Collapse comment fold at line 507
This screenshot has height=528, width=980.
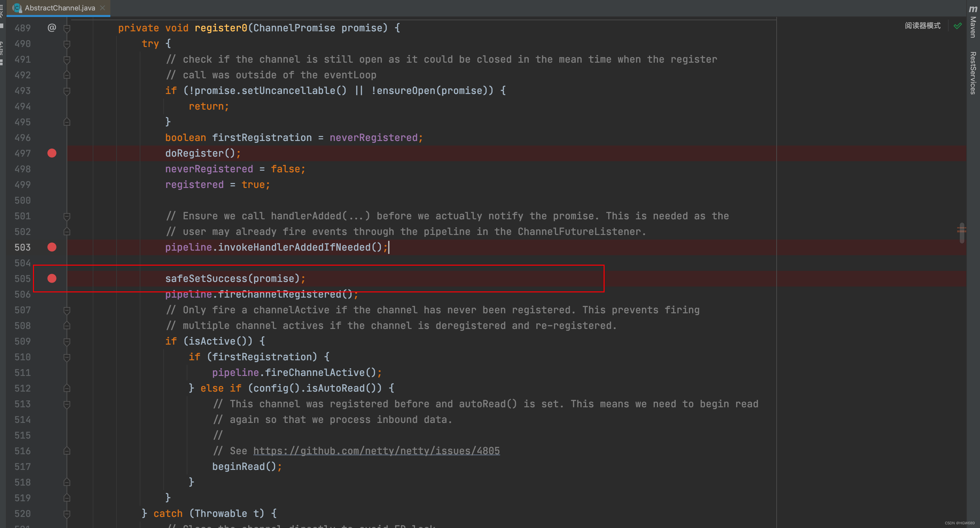67,310
